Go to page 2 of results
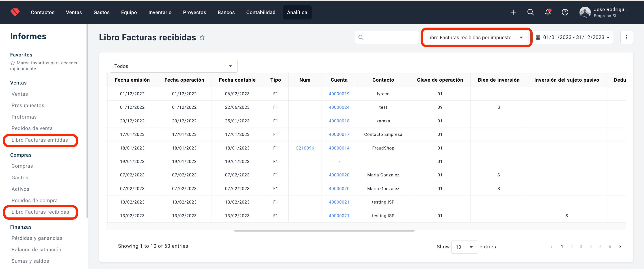Image resolution: width=644 pixels, height=269 pixels. pos(571,247)
